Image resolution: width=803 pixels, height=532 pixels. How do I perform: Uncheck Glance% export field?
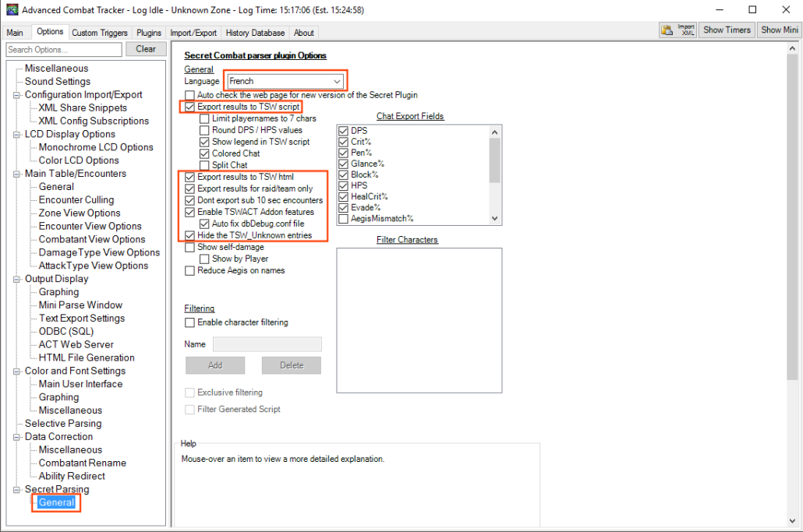pos(343,164)
